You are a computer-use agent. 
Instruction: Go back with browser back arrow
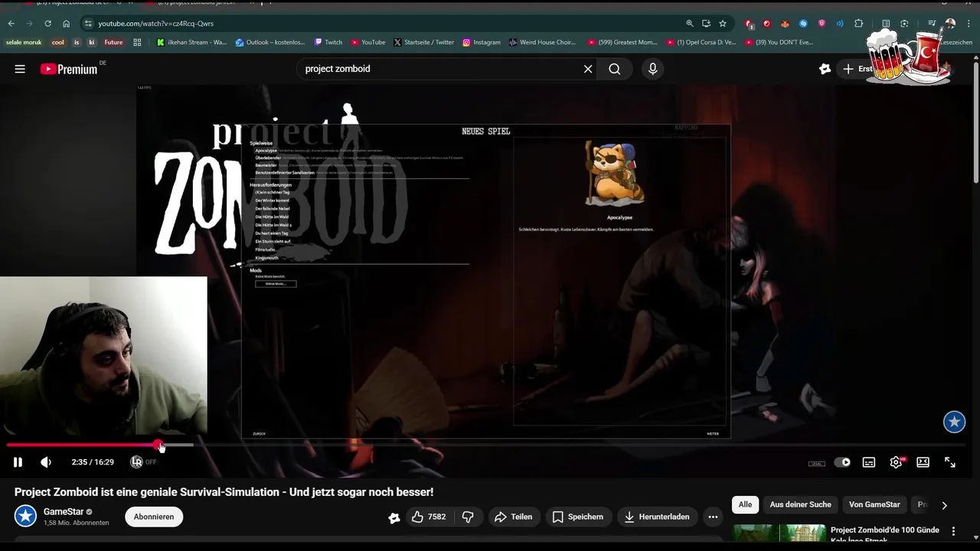[11, 24]
